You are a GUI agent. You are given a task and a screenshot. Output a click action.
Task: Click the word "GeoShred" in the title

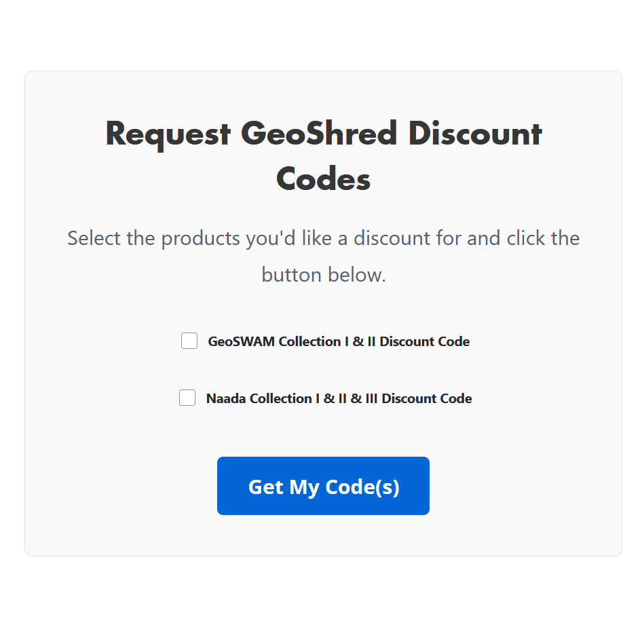coord(318,134)
